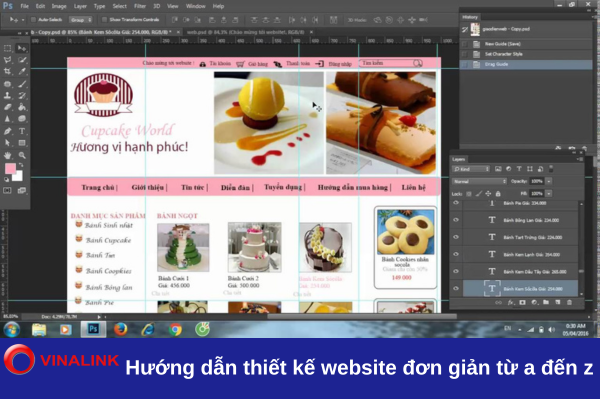Screen dimensions: 600x399
Task: Select the Sharpen tool
Action: click(x=7, y=119)
